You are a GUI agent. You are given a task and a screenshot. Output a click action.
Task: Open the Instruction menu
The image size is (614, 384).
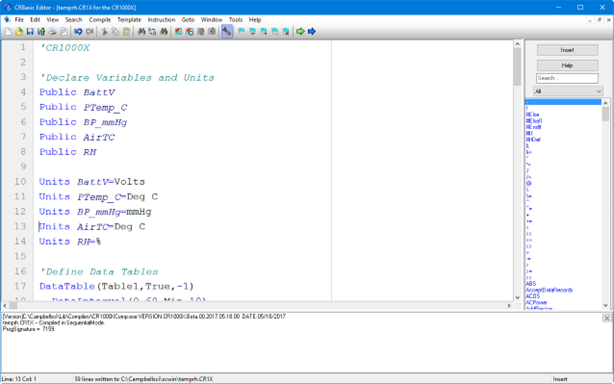coord(161,20)
